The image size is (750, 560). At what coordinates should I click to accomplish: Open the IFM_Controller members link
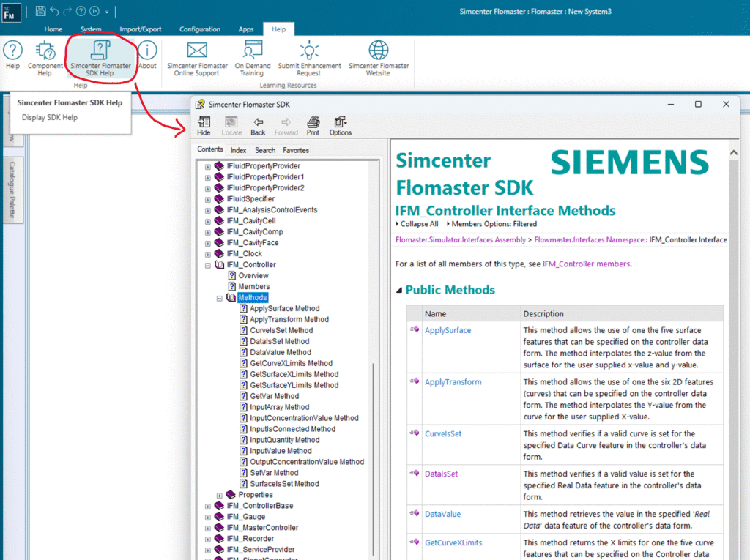pyautogui.click(x=587, y=264)
